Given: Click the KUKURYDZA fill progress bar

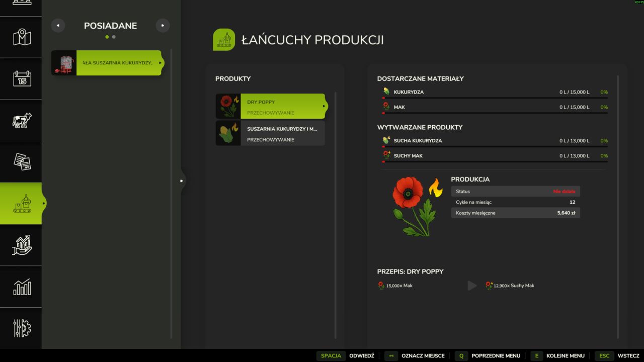Looking at the screenshot, I should click(495, 98).
